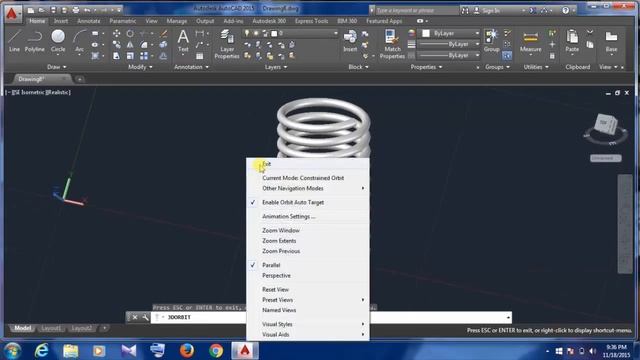Expand the Layers panel dropdown
640x360 pixels.
tap(276, 67)
